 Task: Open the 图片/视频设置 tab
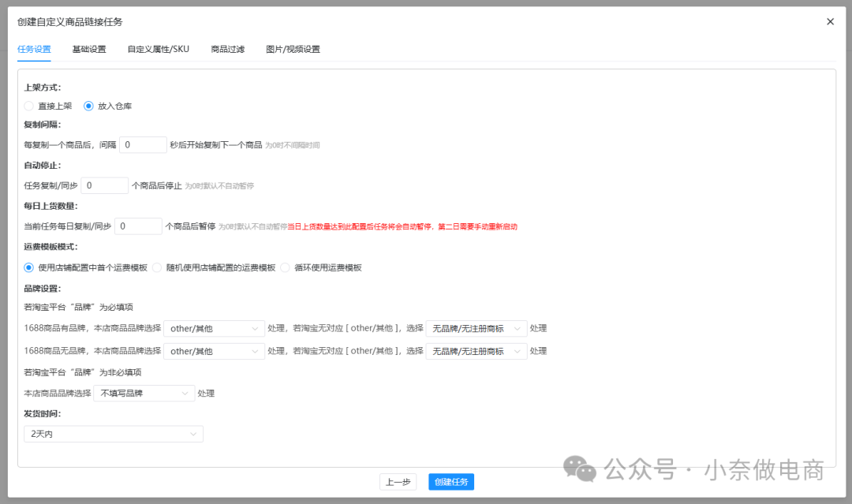(293, 50)
